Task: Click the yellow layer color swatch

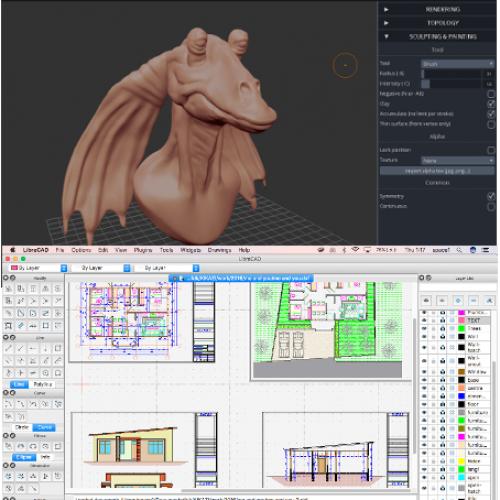Action: point(461,461)
